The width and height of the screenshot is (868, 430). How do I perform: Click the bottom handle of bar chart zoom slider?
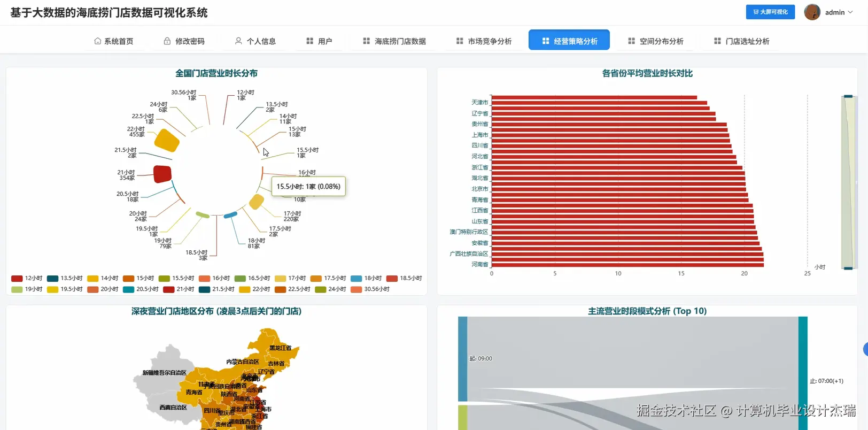coord(848,268)
